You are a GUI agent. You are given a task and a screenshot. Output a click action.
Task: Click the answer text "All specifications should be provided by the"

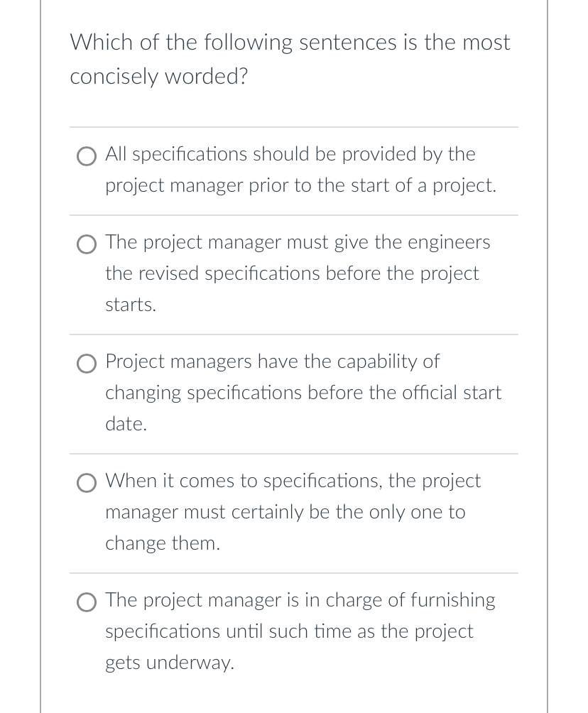click(x=290, y=154)
